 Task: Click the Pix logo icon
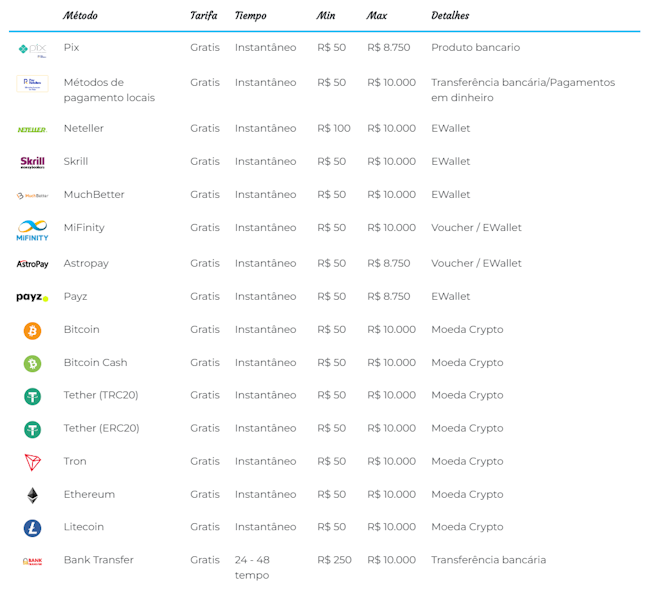[x=32, y=50]
